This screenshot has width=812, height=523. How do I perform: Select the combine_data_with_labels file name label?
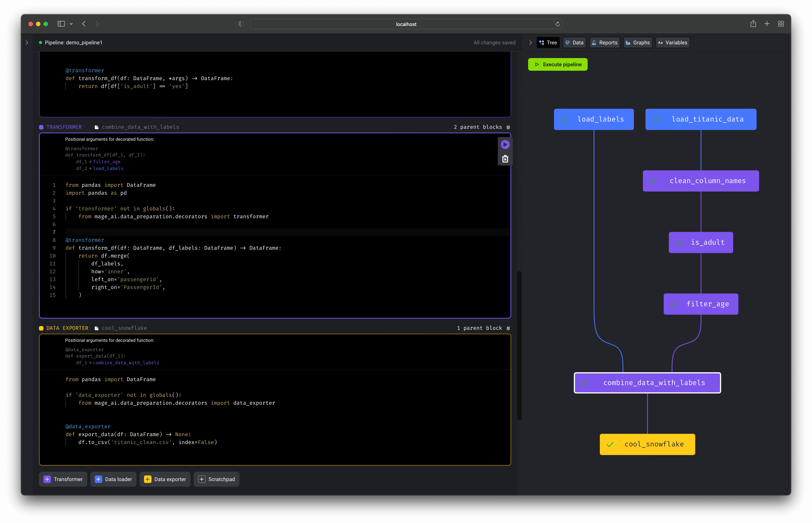140,127
